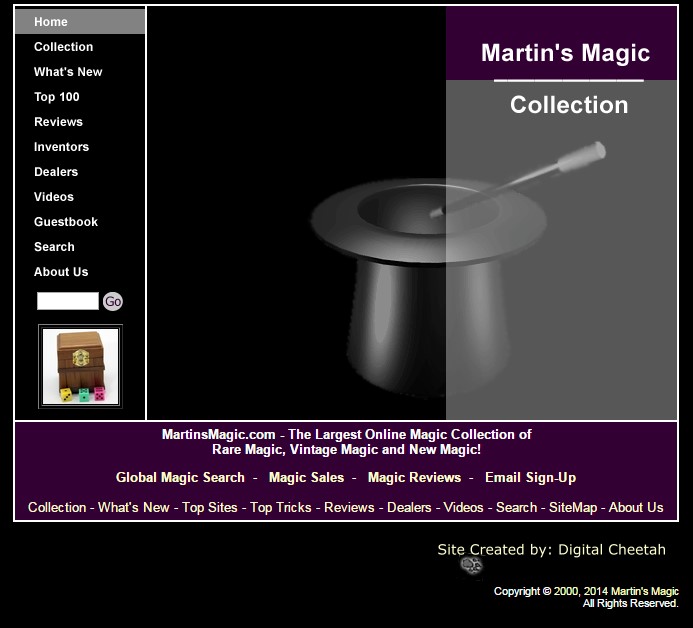
Task: Click the MartinsMagic.com tagline text
Action: [346, 442]
